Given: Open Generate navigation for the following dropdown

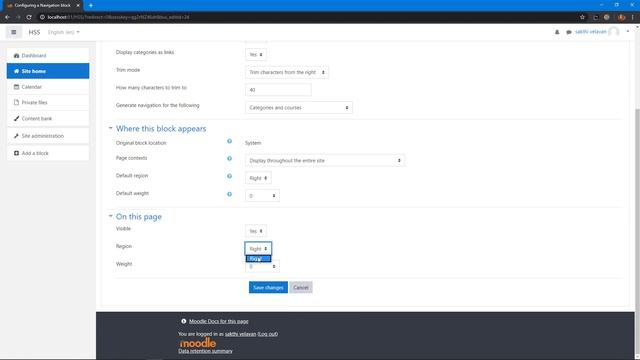Looking at the screenshot, I should coord(299,107).
